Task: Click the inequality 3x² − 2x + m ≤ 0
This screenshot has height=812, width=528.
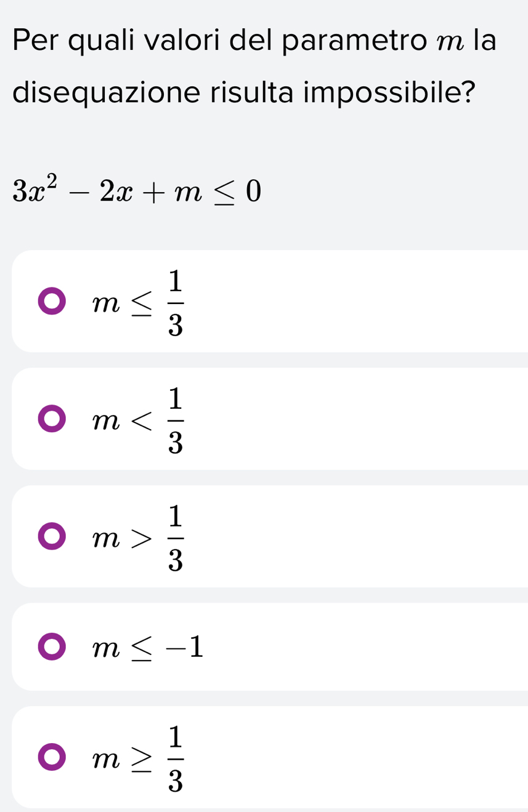Action: point(138,191)
